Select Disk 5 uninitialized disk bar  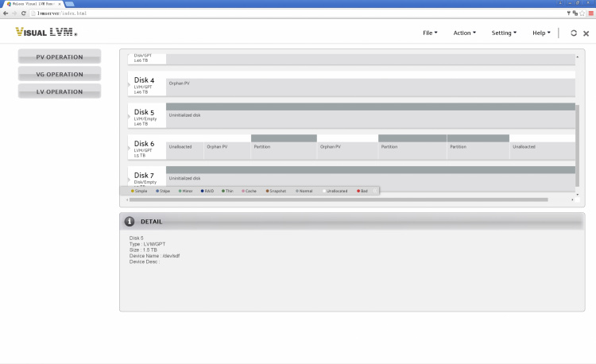point(370,115)
